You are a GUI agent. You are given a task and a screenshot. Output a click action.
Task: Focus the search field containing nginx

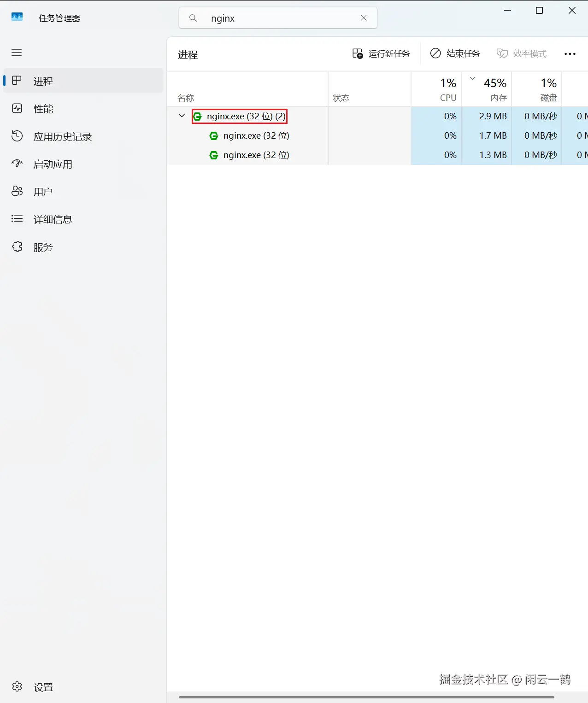coord(278,18)
